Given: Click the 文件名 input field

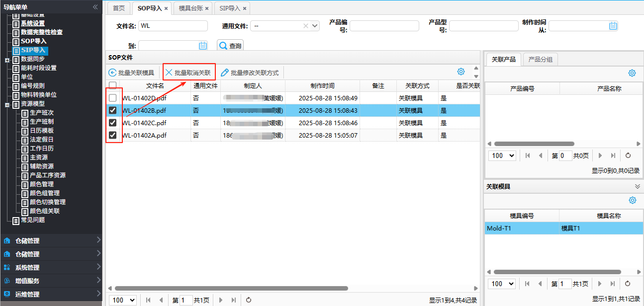Looking at the screenshot, I should [x=173, y=26].
